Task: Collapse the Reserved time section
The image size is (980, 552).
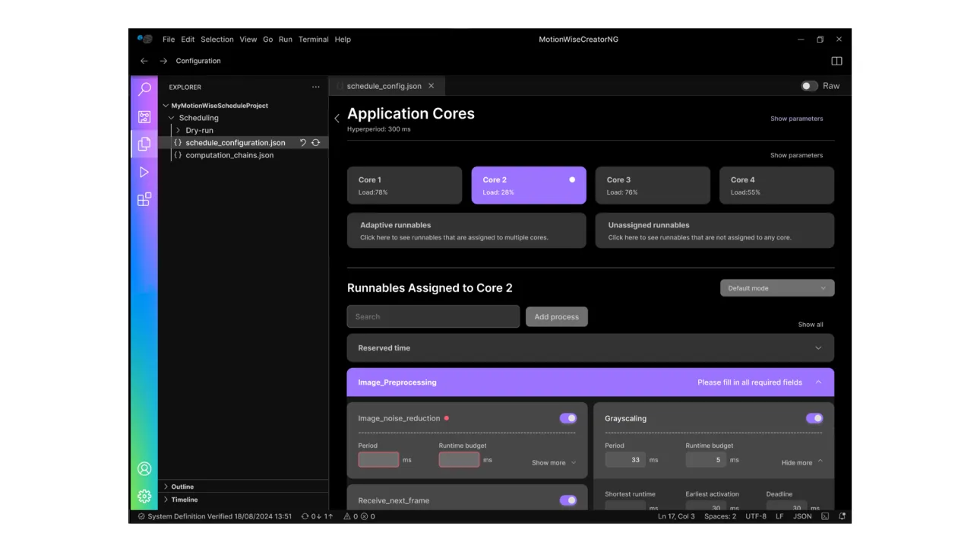Action: tap(818, 347)
